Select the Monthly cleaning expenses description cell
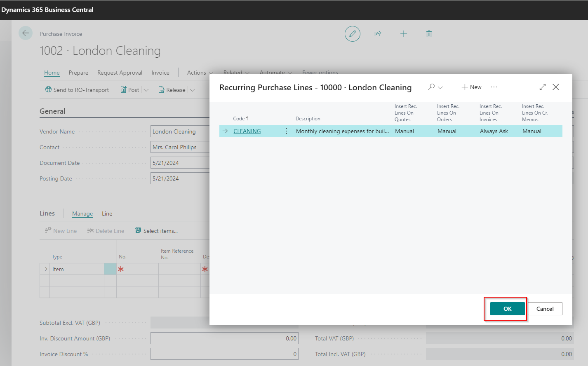The height and width of the screenshot is (366, 588). coord(342,131)
